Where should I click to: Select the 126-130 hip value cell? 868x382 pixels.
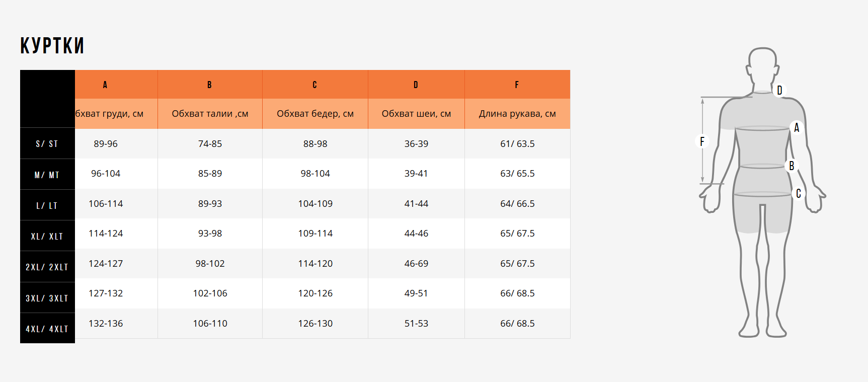pyautogui.click(x=315, y=324)
